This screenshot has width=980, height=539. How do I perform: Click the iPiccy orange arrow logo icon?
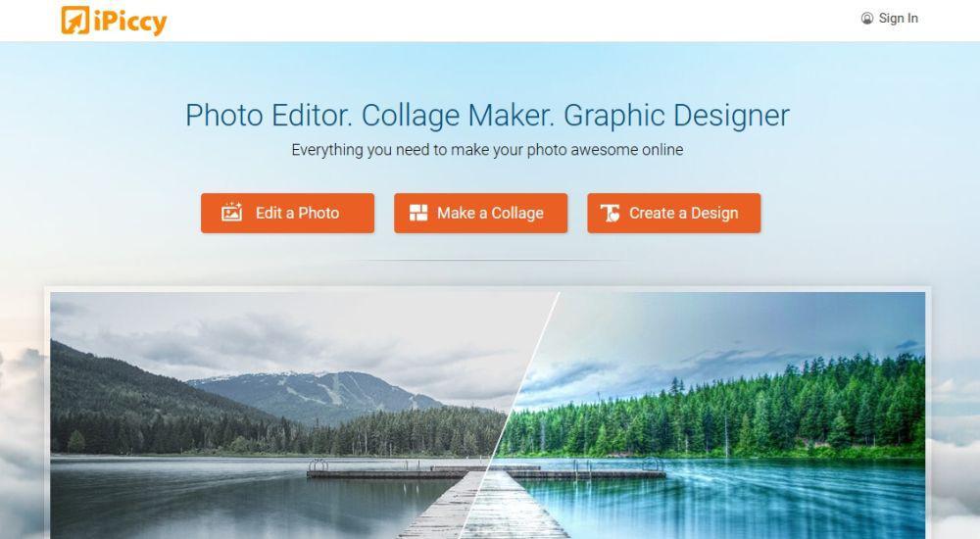pyautogui.click(x=75, y=20)
